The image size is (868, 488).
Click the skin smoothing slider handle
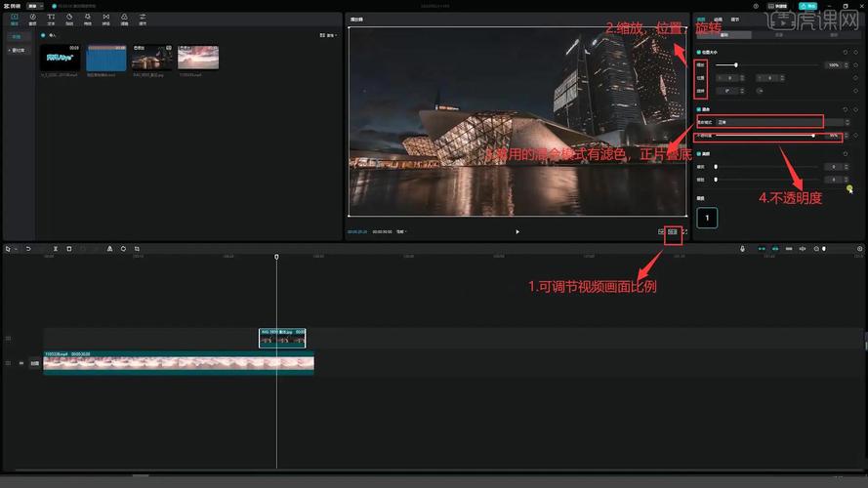[716, 167]
